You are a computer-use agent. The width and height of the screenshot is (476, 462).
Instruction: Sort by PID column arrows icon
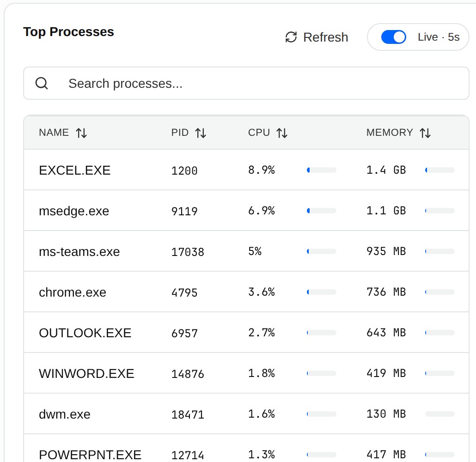pyautogui.click(x=201, y=133)
